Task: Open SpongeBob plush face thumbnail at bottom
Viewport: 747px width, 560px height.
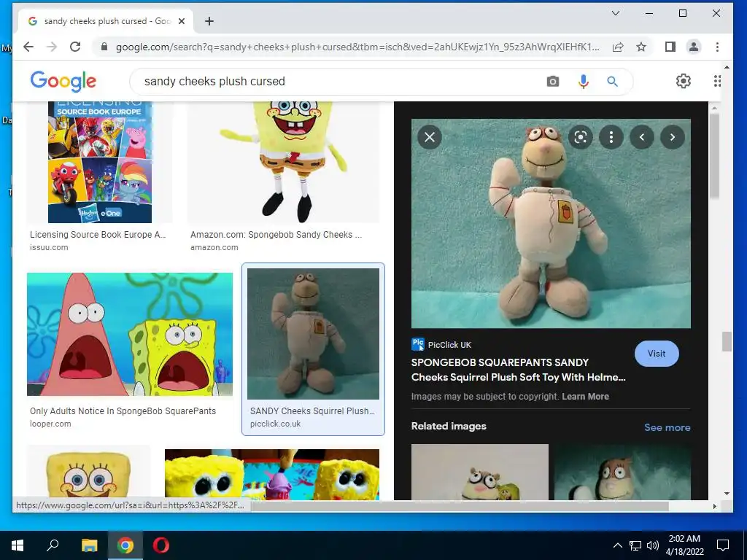Action: pos(88,472)
